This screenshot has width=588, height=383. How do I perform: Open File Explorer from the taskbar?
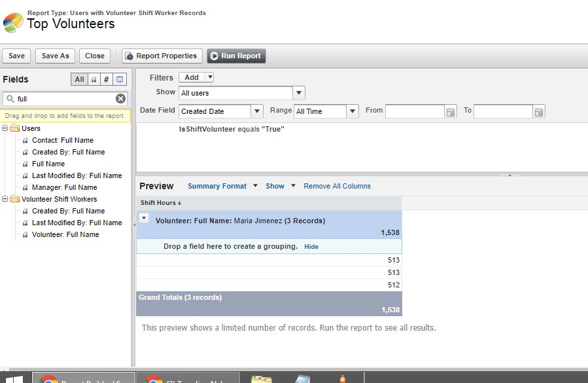262,378
